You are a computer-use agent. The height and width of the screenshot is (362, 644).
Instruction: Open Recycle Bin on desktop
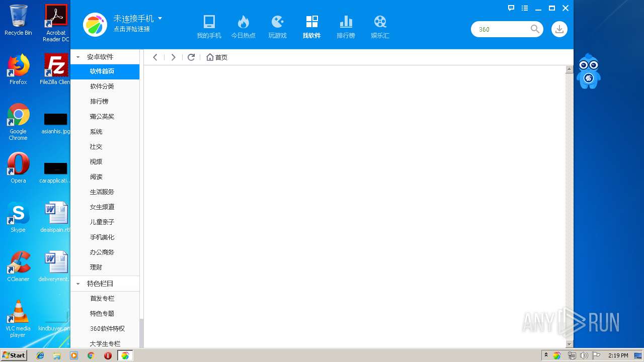click(18, 20)
